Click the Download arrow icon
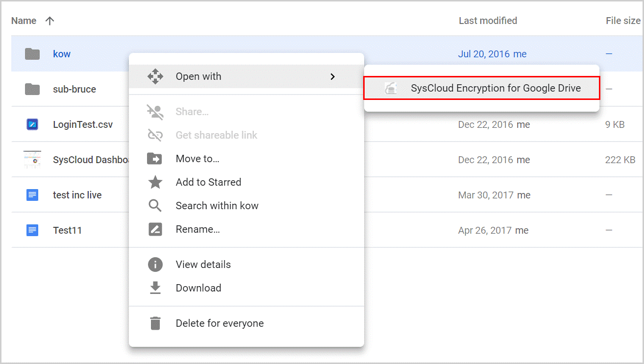Viewport: 644px width, 364px height. pos(155,288)
